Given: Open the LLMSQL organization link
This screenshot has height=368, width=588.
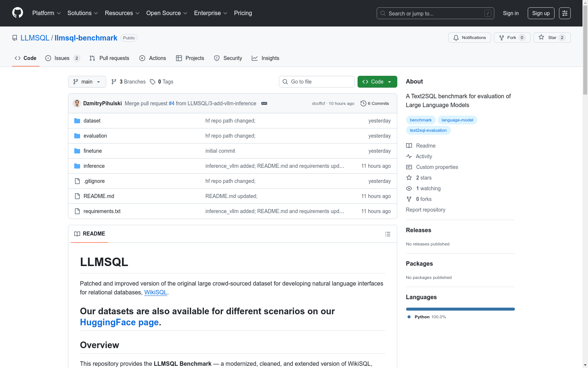Looking at the screenshot, I should [35, 38].
